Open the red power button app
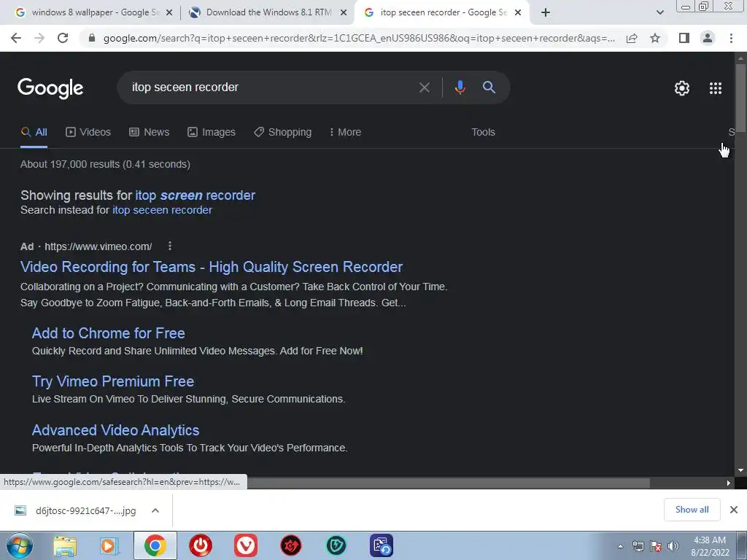 tap(201, 545)
